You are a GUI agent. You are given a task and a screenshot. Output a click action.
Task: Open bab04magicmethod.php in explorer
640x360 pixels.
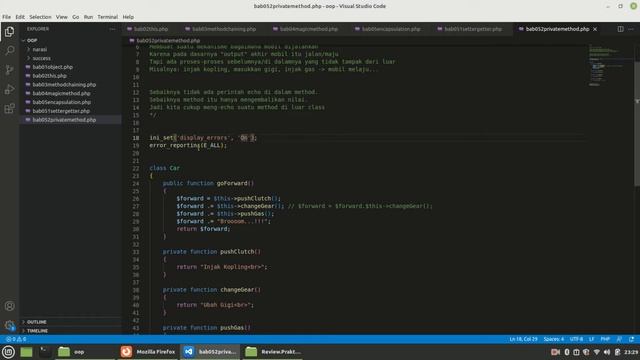pos(61,93)
